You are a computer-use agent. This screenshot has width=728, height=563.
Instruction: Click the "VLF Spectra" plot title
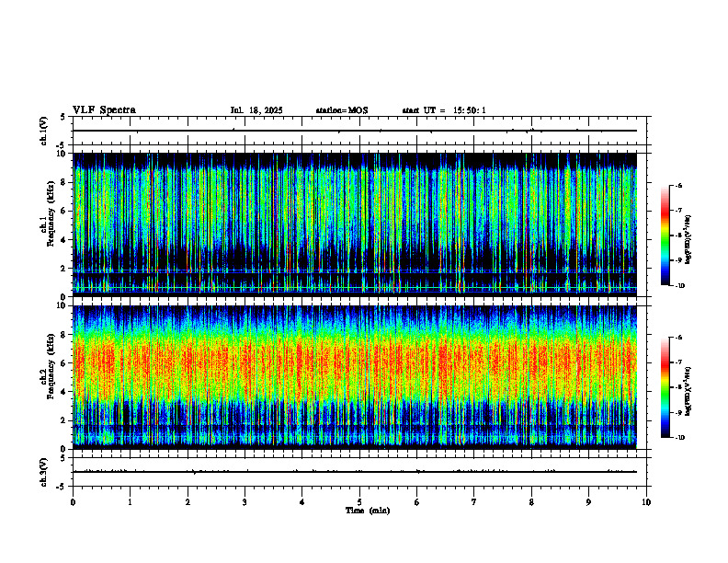(x=104, y=110)
